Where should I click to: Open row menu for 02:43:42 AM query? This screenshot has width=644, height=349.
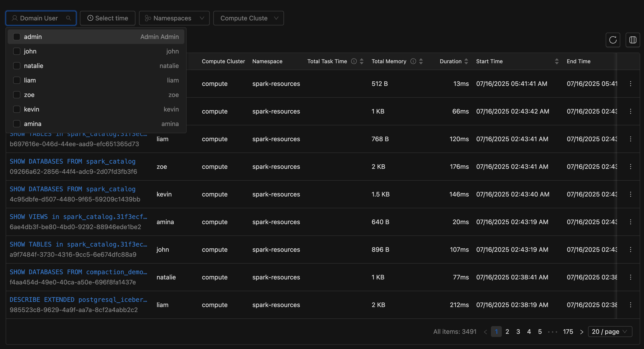tap(630, 111)
